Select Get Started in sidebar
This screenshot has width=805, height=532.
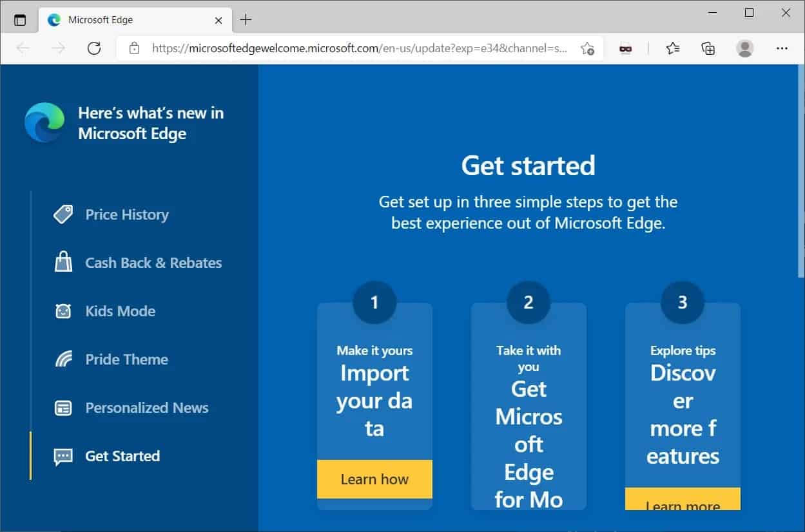[x=122, y=456]
